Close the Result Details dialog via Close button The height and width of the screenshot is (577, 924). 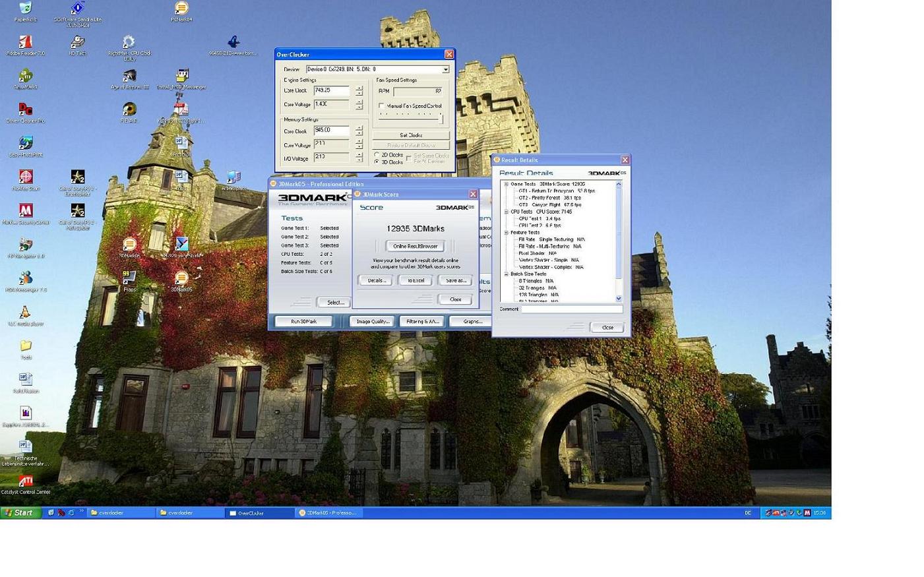pyautogui.click(x=607, y=327)
